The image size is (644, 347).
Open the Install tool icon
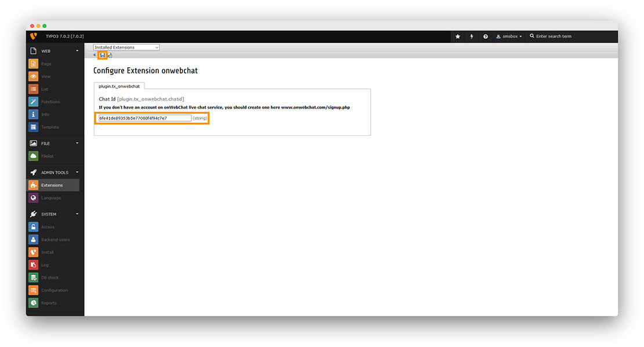pos(34,252)
